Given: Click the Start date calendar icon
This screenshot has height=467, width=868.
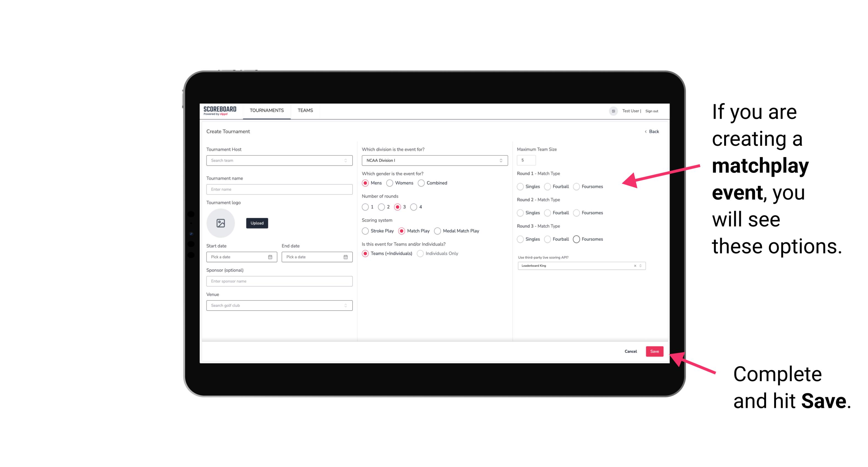Looking at the screenshot, I should click(270, 257).
